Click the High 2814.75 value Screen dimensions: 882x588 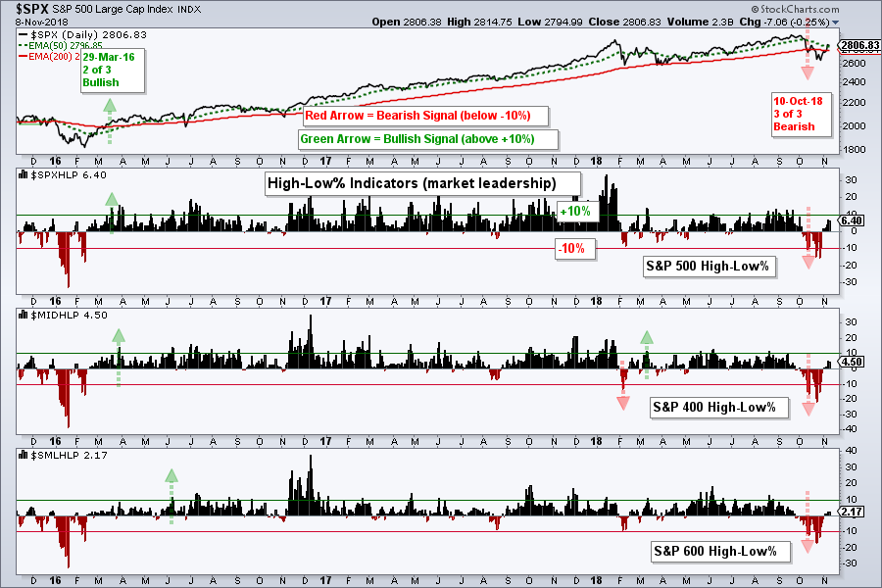(479, 22)
